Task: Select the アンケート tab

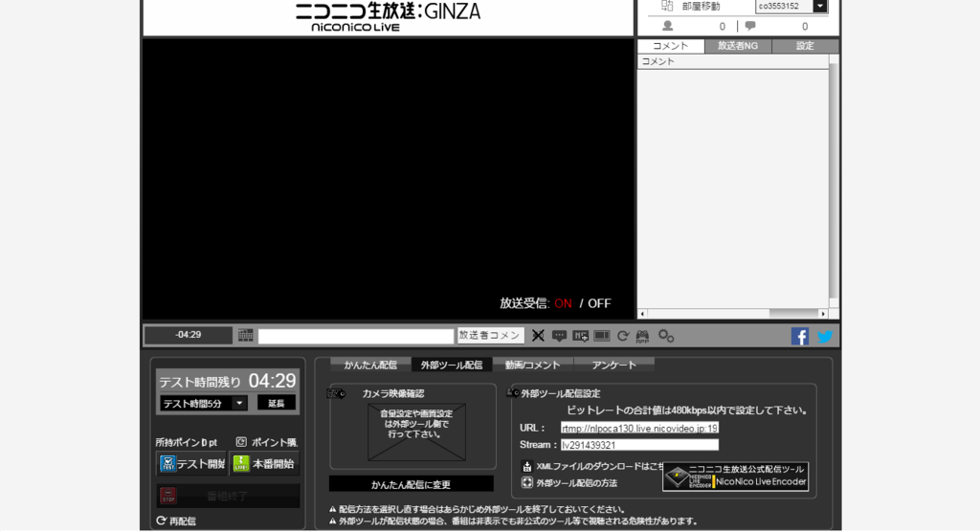Action: [613, 366]
